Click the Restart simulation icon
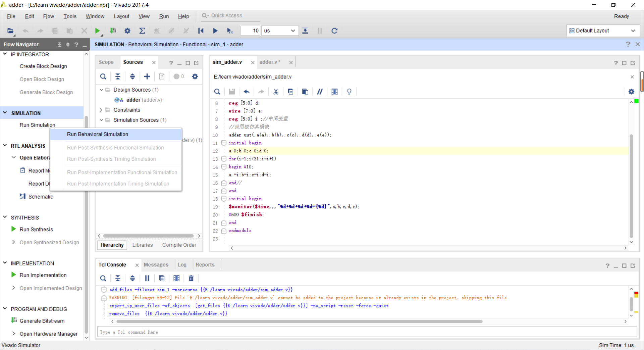 tap(201, 31)
